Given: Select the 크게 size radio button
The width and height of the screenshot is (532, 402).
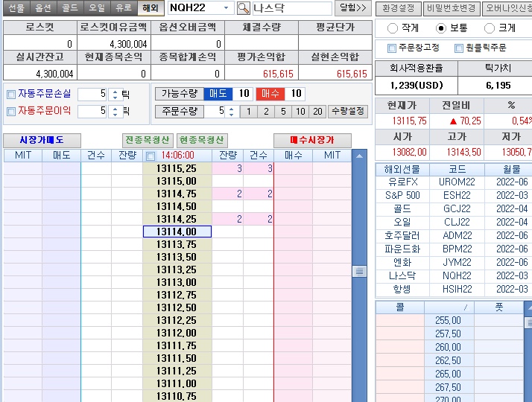Looking at the screenshot, I should coord(490,28).
